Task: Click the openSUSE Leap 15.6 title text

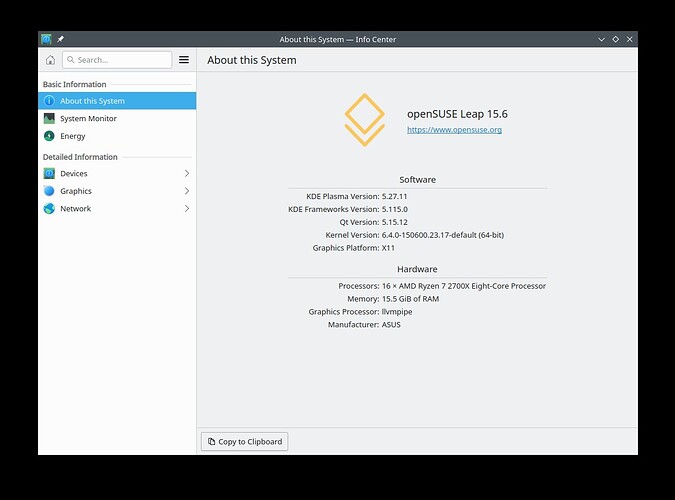Action: [x=457, y=114]
